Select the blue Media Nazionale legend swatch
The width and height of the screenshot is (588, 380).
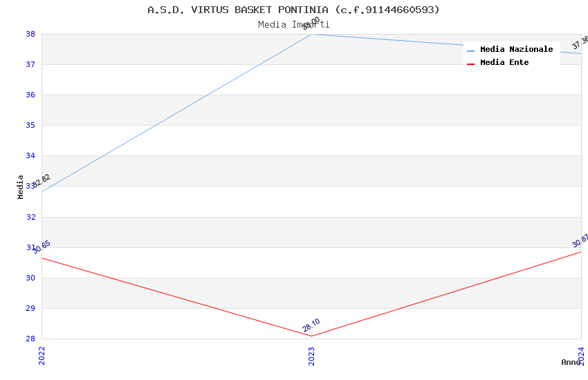click(470, 50)
